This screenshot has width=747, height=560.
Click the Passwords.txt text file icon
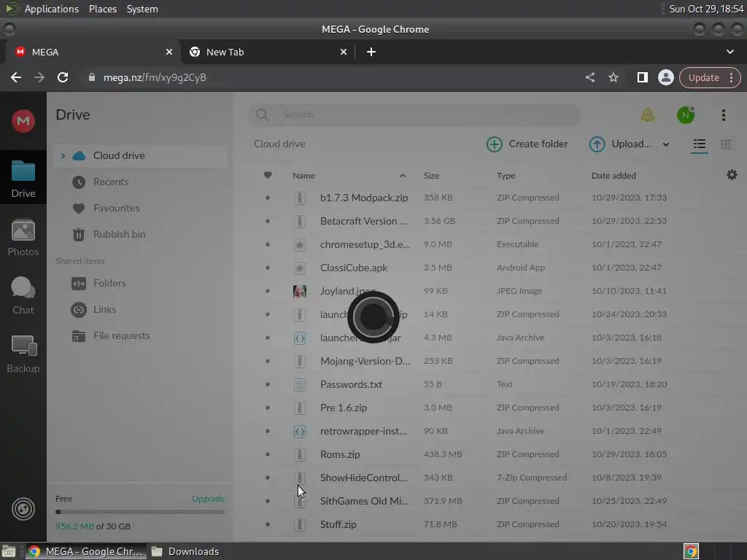pyautogui.click(x=300, y=384)
